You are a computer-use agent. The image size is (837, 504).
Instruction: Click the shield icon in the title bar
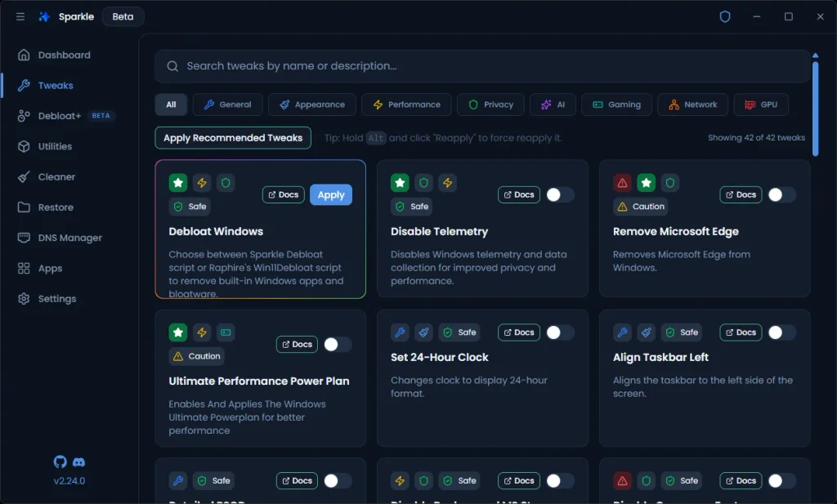point(725,16)
